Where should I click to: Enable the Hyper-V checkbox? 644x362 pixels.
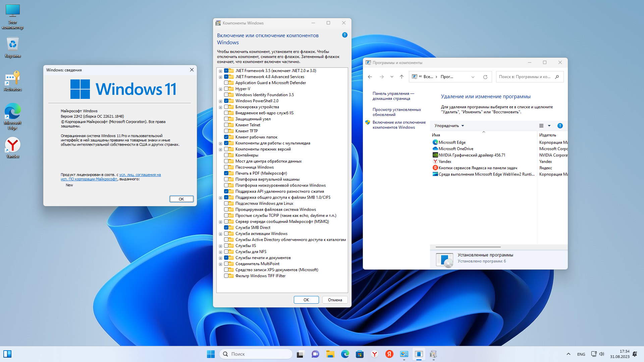[226, 89]
